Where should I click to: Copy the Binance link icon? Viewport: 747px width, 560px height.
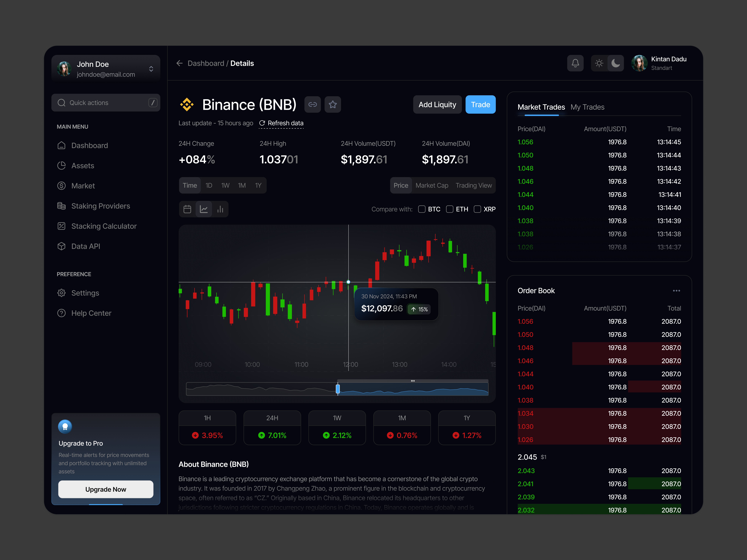pyautogui.click(x=312, y=104)
